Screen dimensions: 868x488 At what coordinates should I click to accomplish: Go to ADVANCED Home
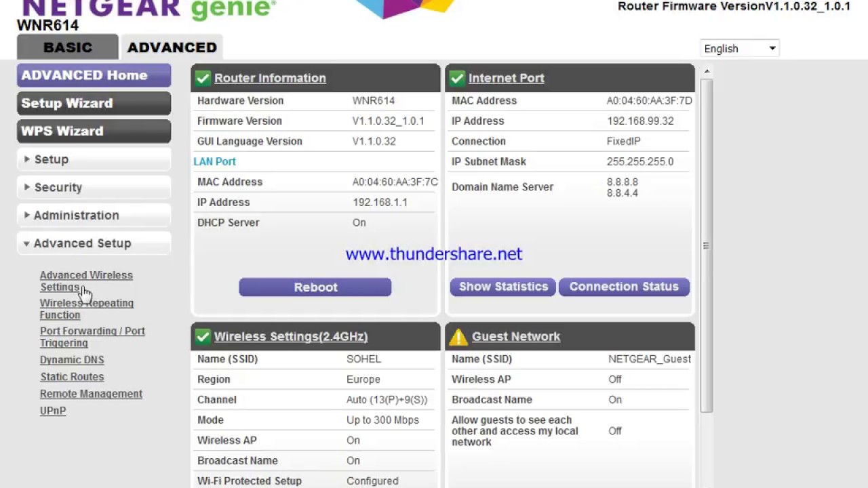tap(94, 75)
